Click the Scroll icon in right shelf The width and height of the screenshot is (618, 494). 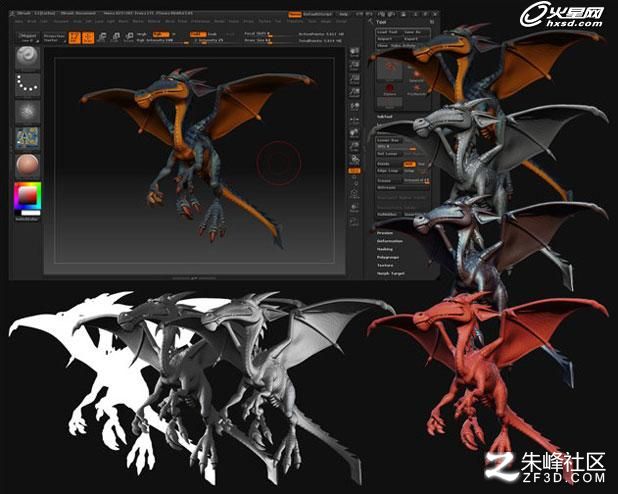click(354, 52)
